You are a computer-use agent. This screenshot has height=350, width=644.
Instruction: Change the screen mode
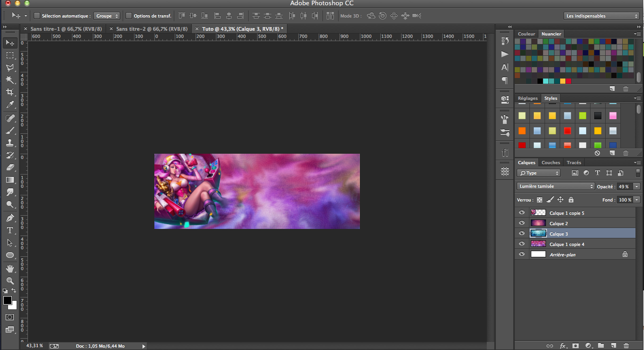10,330
